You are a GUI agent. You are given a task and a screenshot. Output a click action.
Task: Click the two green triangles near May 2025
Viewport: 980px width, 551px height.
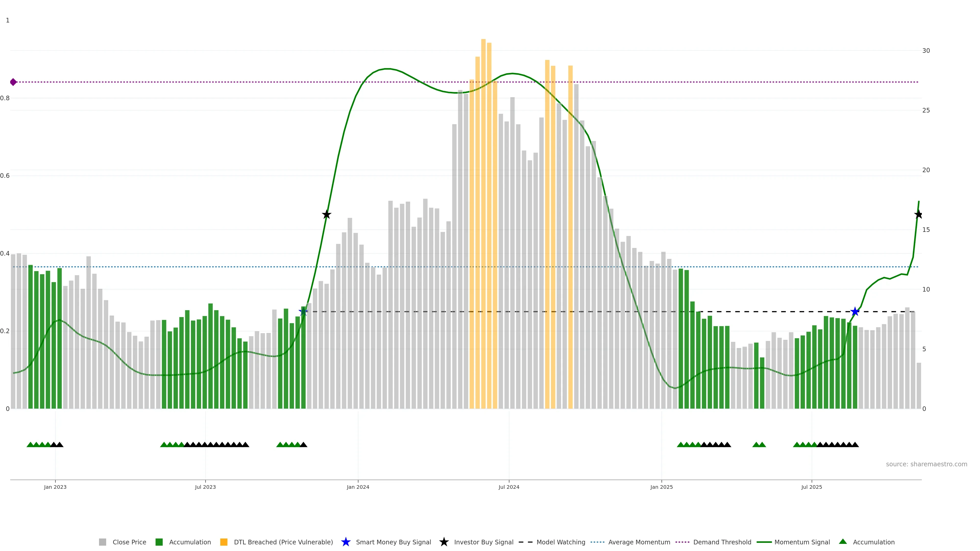point(759,445)
